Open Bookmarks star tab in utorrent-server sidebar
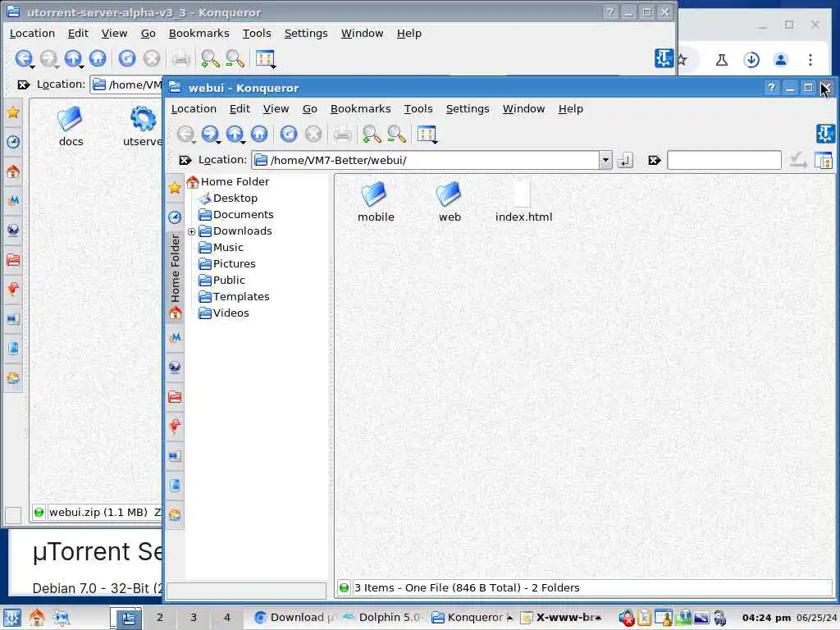Image resolution: width=840 pixels, height=630 pixels. click(x=13, y=112)
